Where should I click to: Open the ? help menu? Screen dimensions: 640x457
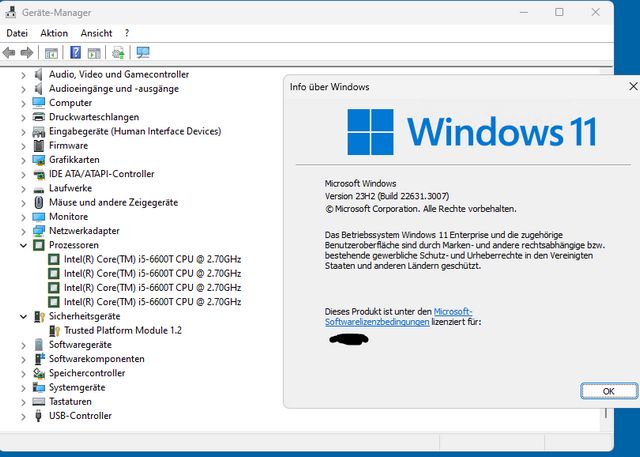(x=127, y=33)
